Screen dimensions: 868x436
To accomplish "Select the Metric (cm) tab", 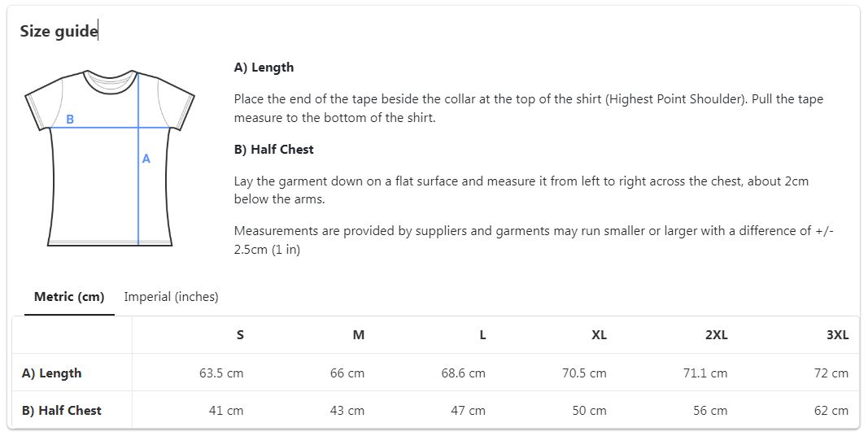I will [69, 297].
